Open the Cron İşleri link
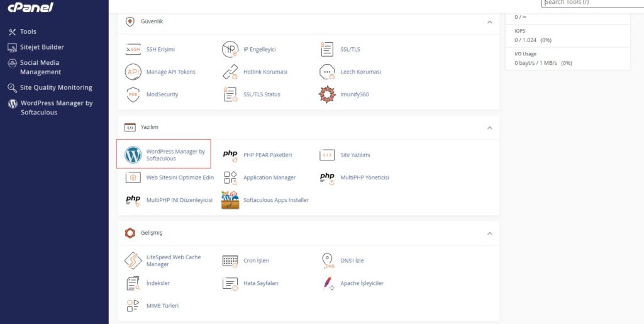 pos(257,260)
